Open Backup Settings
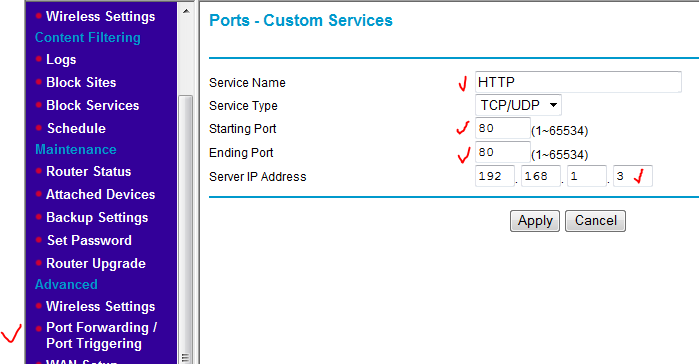Screen dimensions: 699x364 97,217
